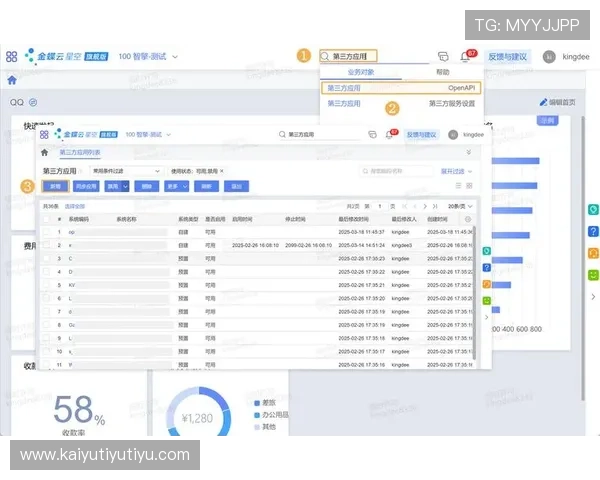This screenshot has height=480, width=600.
Task: Open notifications bell in the back window header
Action: tap(465, 57)
